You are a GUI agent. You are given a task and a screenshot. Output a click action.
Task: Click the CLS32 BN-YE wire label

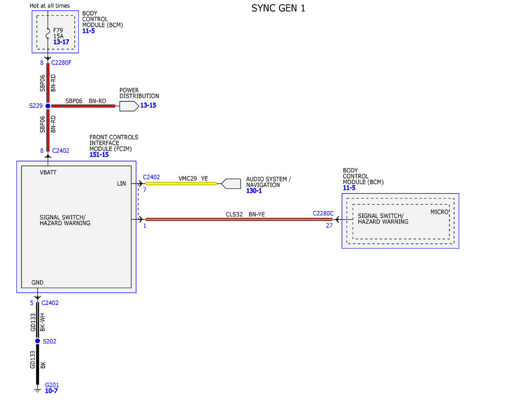click(x=245, y=214)
